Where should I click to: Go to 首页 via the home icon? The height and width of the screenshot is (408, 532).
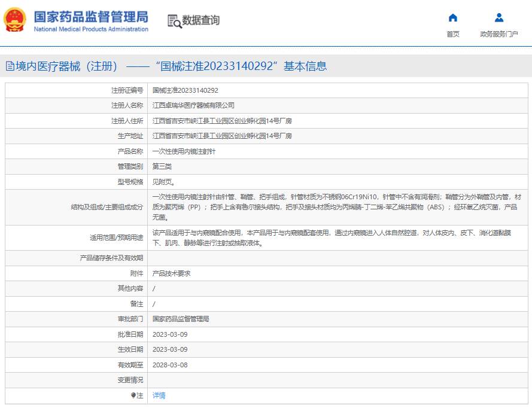point(452,17)
